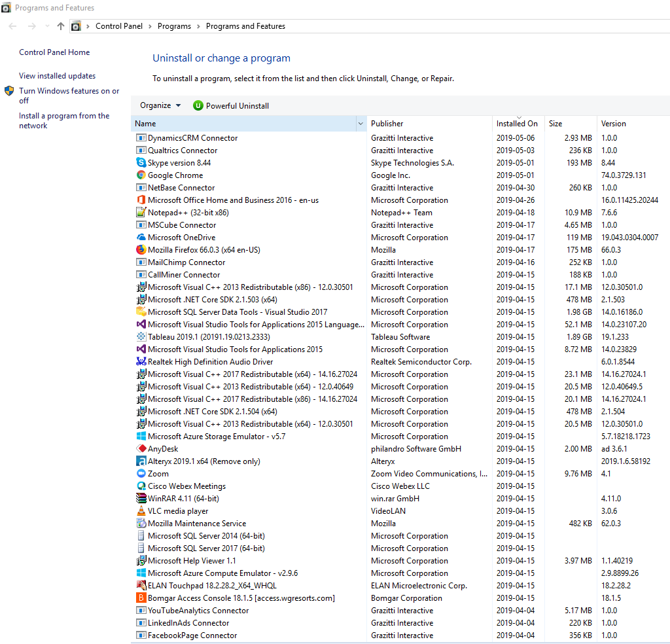Image resolution: width=670 pixels, height=644 pixels.
Task: Sort by the Size column header
Action: (571, 124)
